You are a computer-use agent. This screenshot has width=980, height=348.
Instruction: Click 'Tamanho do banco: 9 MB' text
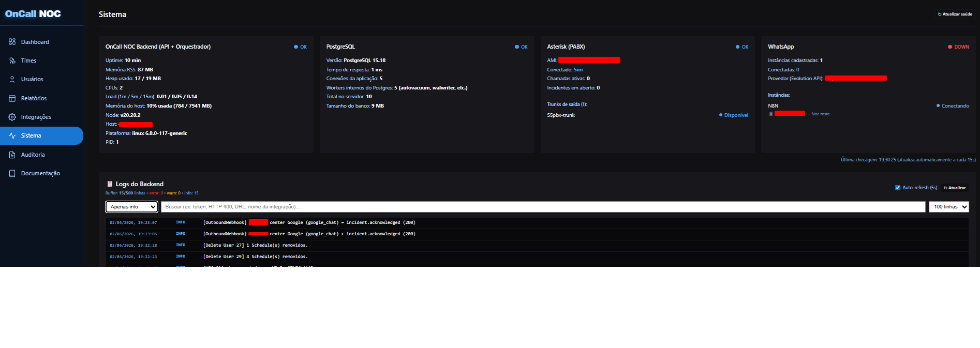point(355,106)
